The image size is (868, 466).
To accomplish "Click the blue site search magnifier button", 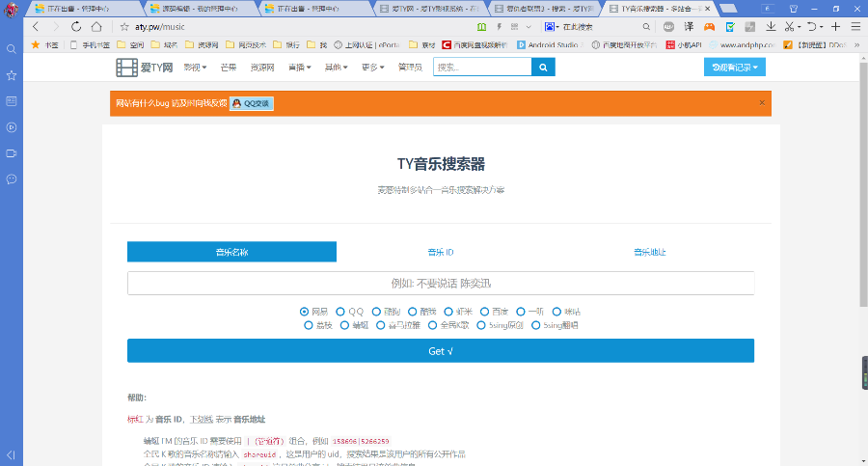I will 543,67.
